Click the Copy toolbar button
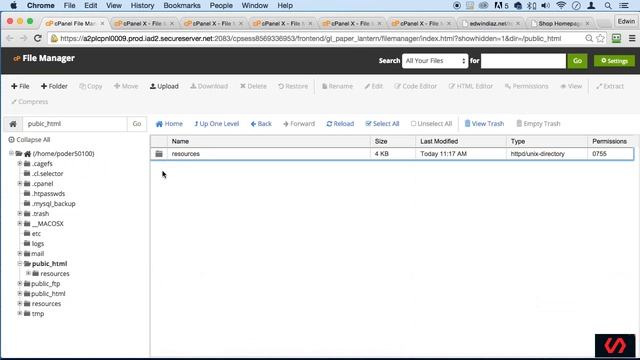 (x=91, y=86)
